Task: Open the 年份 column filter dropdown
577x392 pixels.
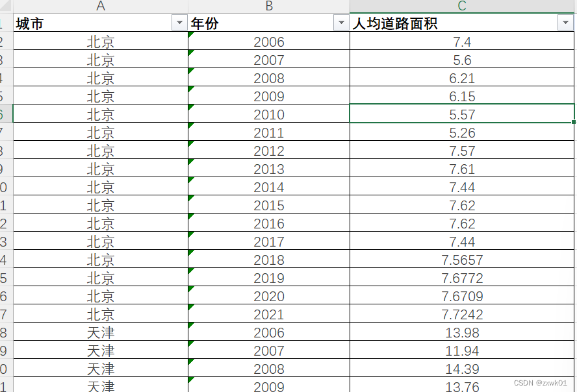Action: [341, 23]
